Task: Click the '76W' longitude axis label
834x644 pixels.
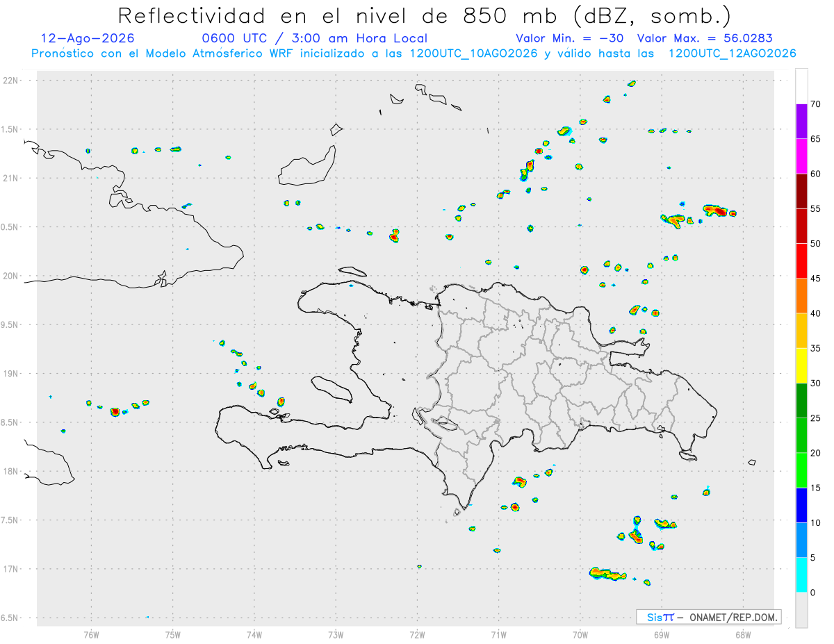Action: click(x=91, y=634)
